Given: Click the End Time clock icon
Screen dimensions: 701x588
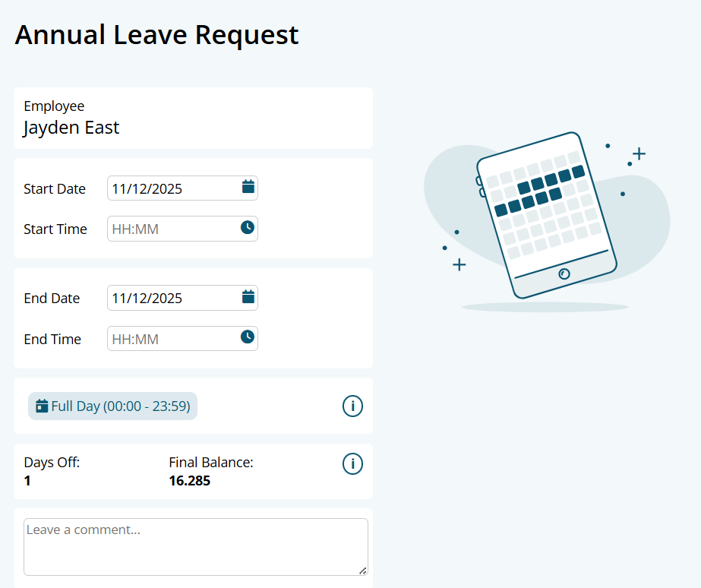Looking at the screenshot, I should point(248,337).
